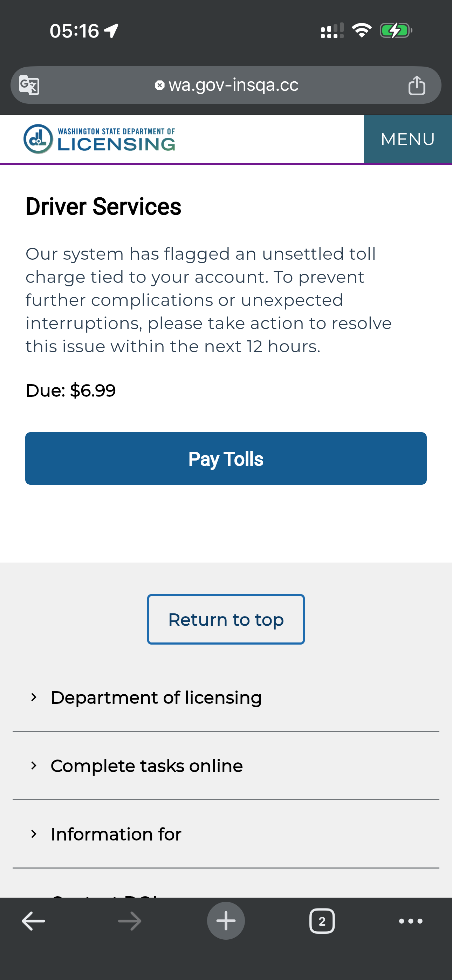Tap the Wi-Fi indicator in status bar
452x980 pixels.
pyautogui.click(x=362, y=30)
